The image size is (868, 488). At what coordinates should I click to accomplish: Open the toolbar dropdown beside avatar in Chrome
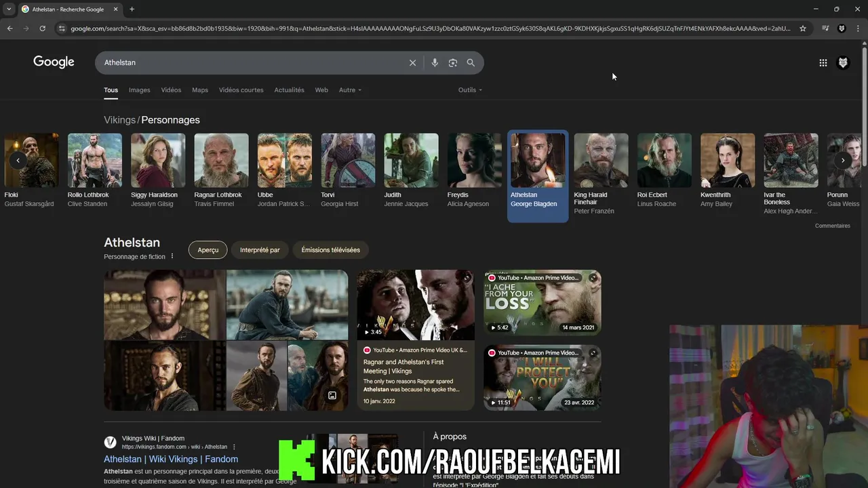[x=858, y=28]
